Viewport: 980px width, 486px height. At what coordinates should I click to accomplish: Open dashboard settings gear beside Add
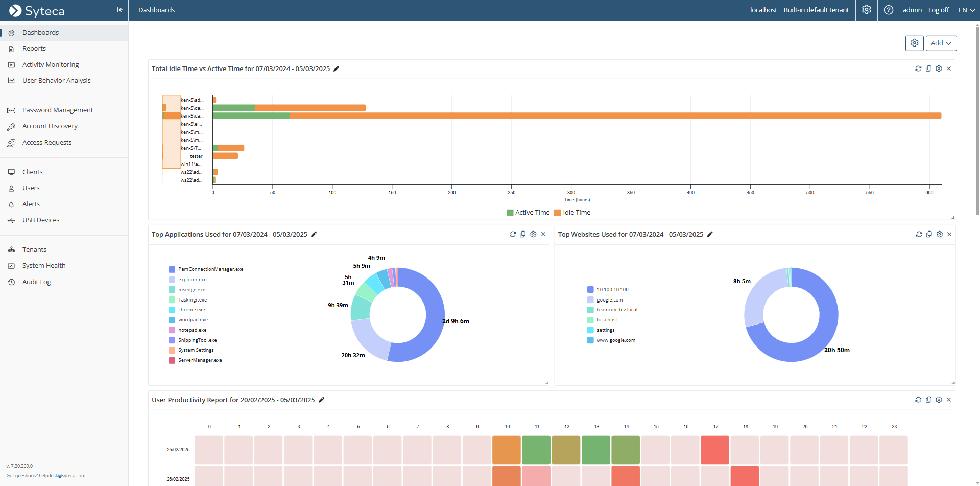point(914,43)
